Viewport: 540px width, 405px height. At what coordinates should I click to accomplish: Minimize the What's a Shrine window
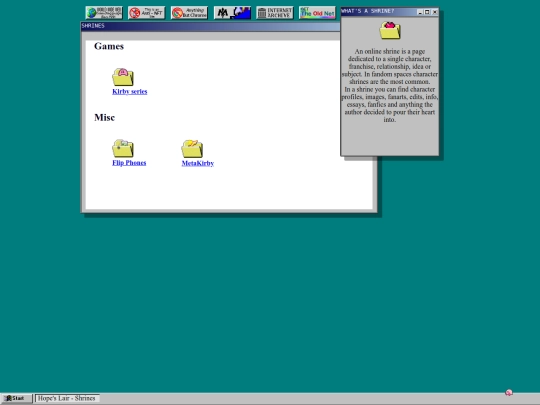click(x=420, y=12)
